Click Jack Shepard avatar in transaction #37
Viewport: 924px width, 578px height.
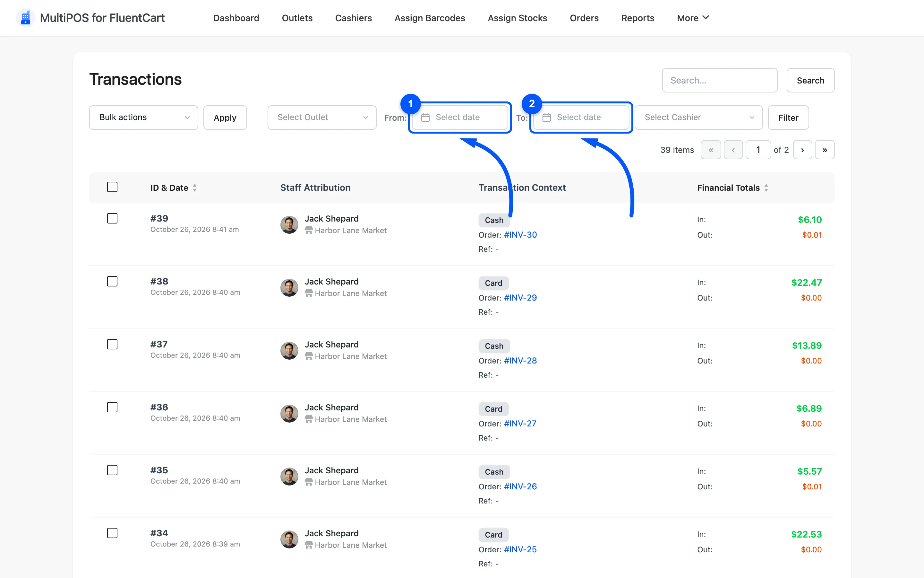pyautogui.click(x=289, y=350)
